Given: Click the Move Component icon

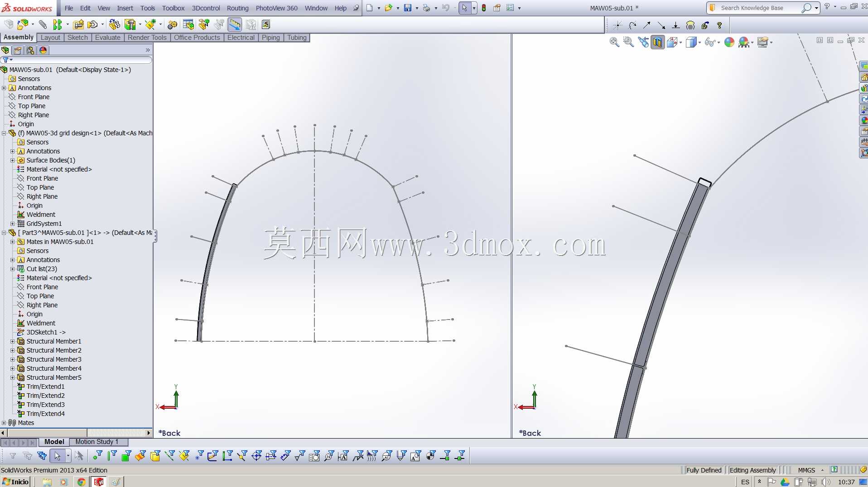Looking at the screenshot, I should click(x=92, y=24).
